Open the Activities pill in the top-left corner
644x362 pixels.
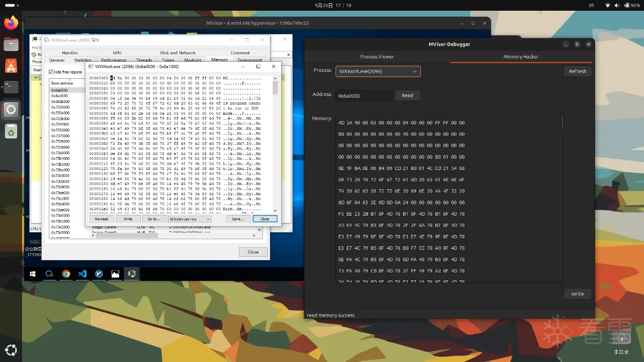tap(11, 5)
